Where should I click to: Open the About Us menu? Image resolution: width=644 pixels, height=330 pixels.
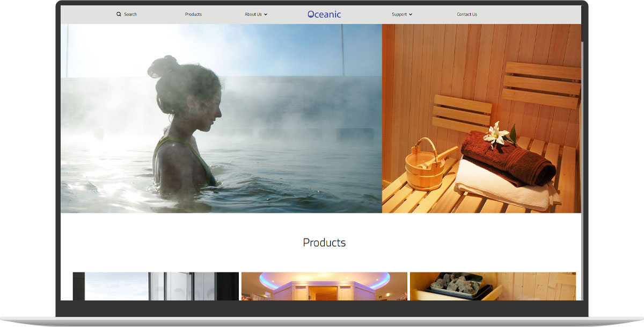tap(253, 15)
